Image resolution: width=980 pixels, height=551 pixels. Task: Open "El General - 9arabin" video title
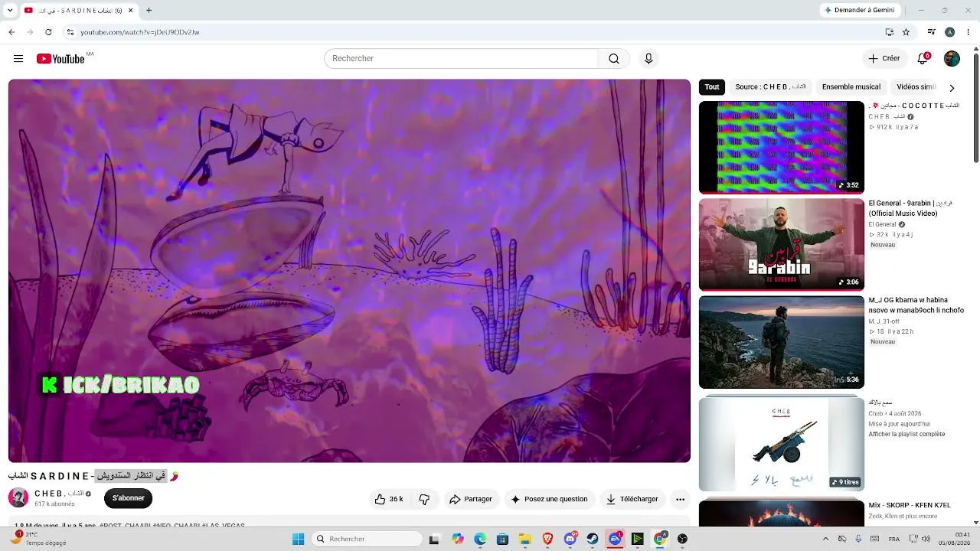tap(910, 208)
